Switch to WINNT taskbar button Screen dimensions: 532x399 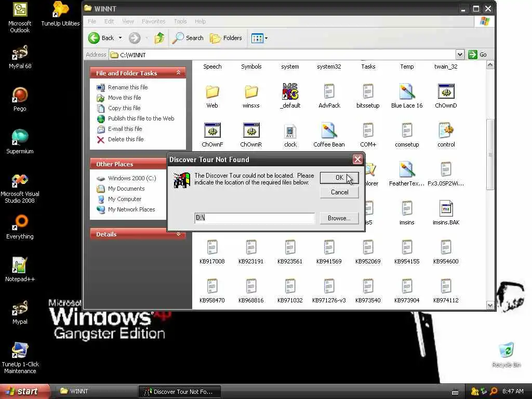[x=95, y=391]
